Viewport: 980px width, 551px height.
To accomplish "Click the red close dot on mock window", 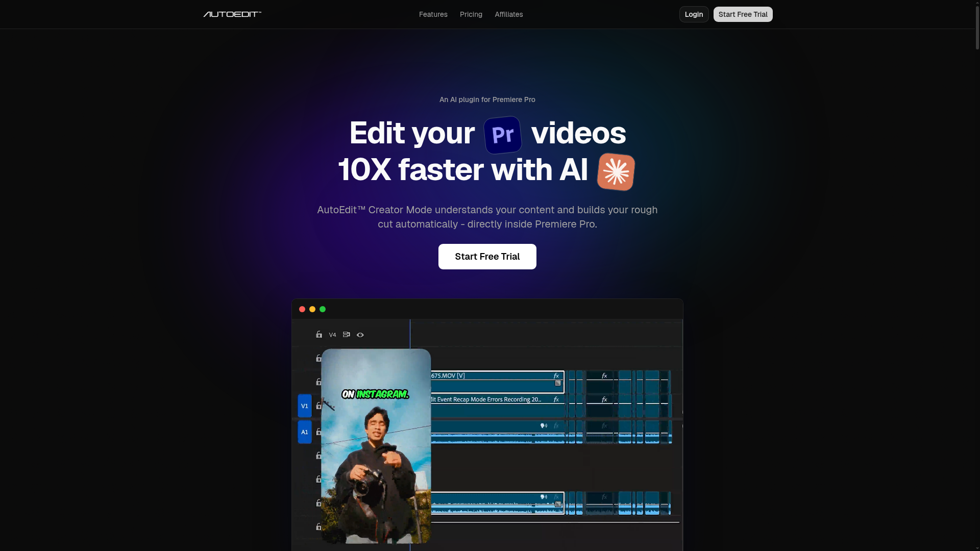I will [302, 309].
